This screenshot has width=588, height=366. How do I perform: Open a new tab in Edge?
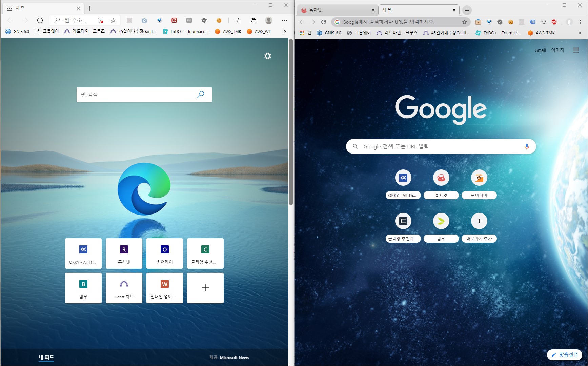(x=90, y=8)
